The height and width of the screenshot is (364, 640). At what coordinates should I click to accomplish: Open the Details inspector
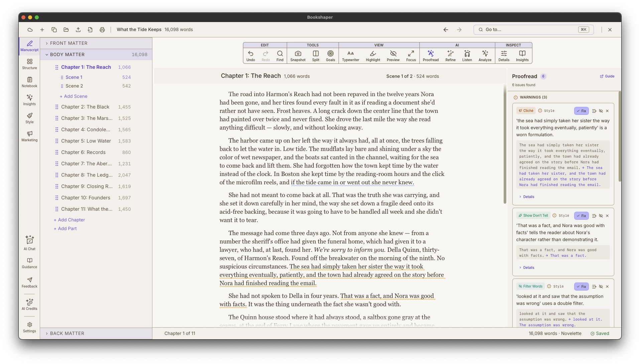[504, 56]
